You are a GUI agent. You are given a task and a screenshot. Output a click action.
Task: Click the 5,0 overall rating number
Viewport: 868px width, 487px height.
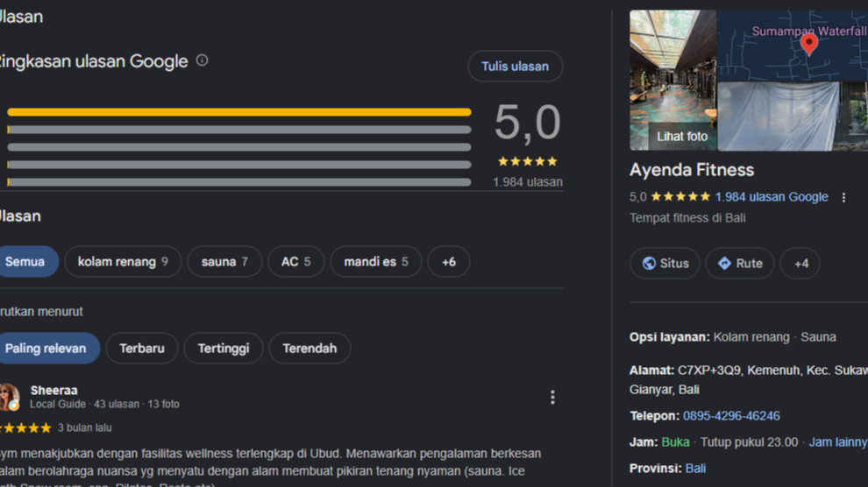coord(527,123)
